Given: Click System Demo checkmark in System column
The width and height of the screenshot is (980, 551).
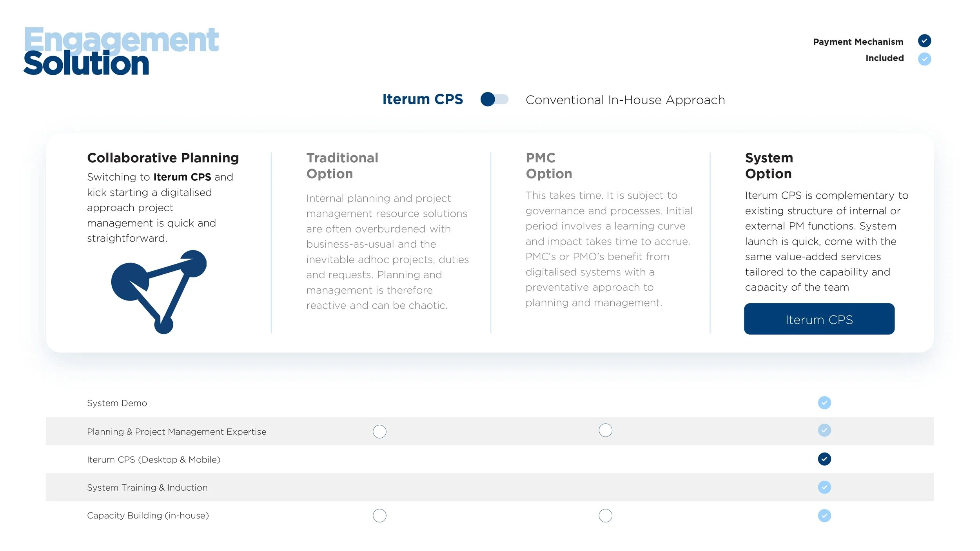Looking at the screenshot, I should click(824, 402).
